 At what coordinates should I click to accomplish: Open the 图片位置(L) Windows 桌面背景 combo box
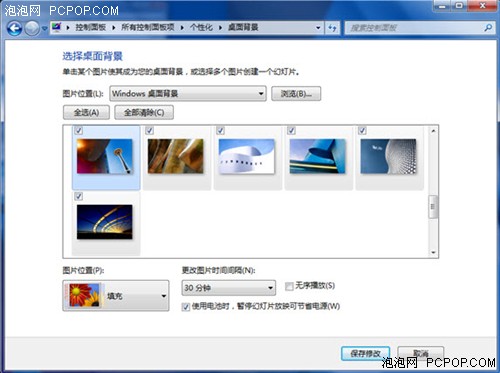(188, 94)
